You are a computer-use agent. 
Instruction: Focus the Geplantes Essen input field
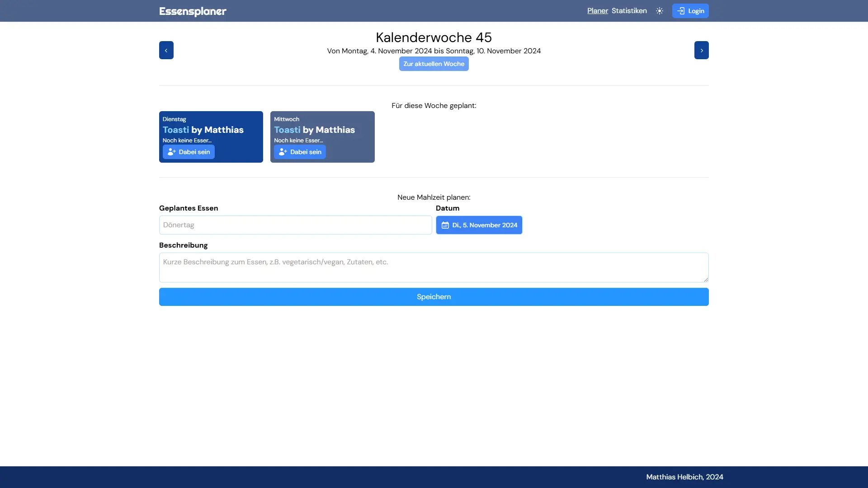(x=295, y=225)
